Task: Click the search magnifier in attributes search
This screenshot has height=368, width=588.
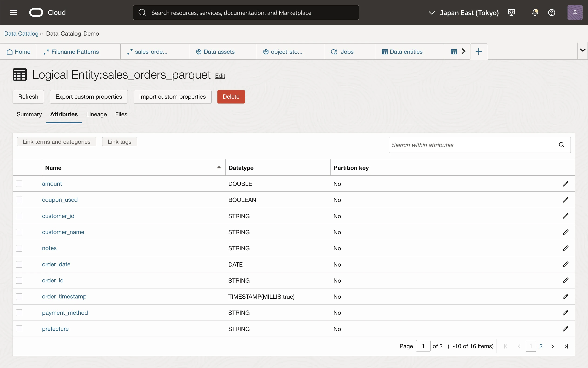Action: tap(561, 145)
